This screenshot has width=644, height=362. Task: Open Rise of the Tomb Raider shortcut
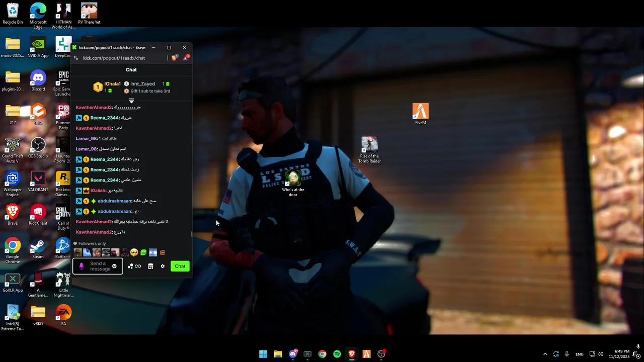(369, 150)
